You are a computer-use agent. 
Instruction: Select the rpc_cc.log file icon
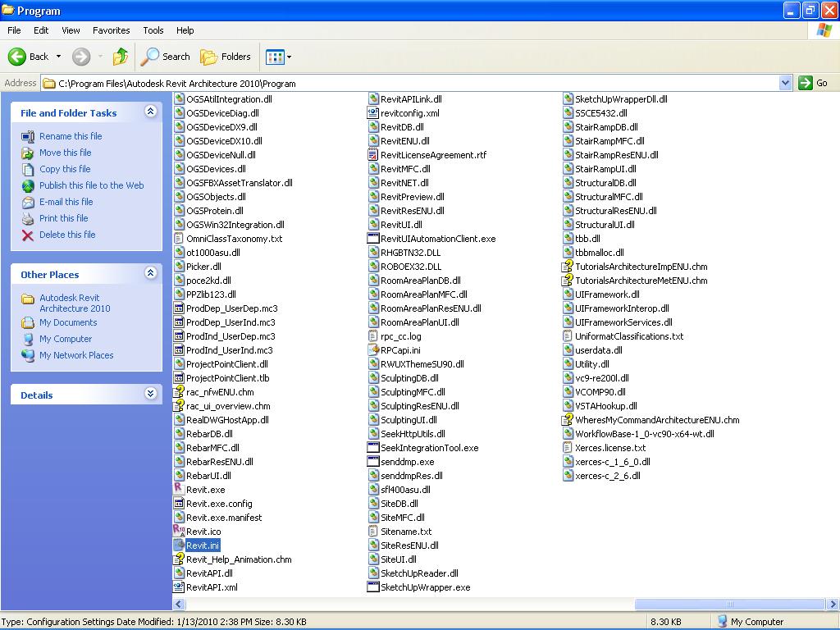[373, 336]
